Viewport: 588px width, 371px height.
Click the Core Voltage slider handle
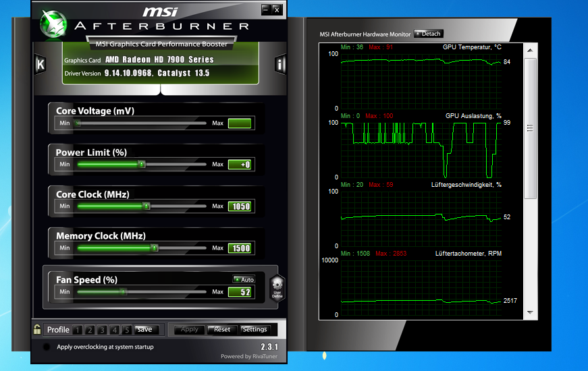pyautogui.click(x=77, y=123)
